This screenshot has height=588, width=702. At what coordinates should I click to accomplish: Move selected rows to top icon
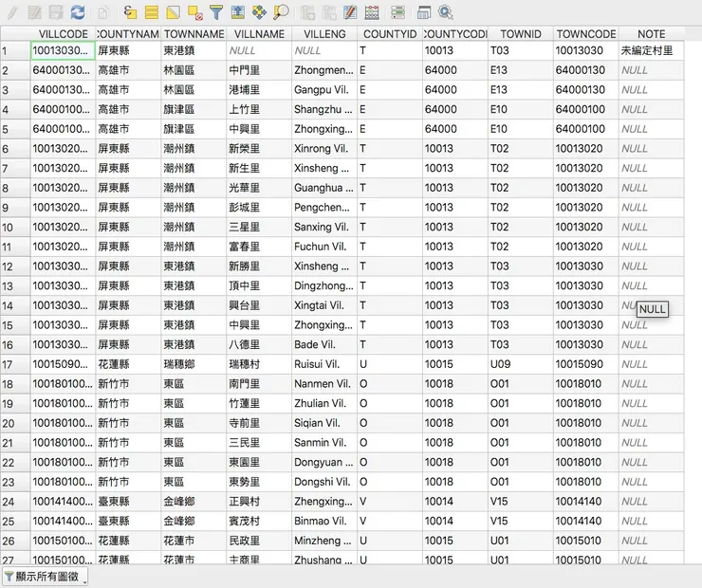pyautogui.click(x=238, y=12)
